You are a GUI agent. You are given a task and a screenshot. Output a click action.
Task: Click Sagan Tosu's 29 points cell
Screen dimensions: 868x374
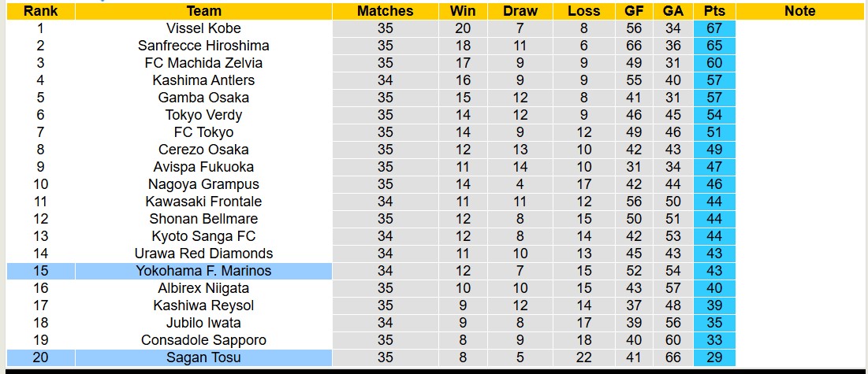click(715, 357)
